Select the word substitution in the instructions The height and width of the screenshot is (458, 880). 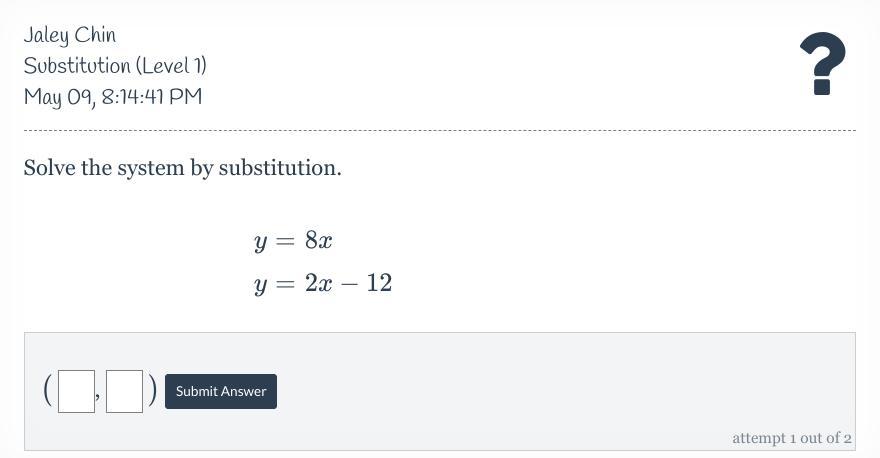[279, 168]
